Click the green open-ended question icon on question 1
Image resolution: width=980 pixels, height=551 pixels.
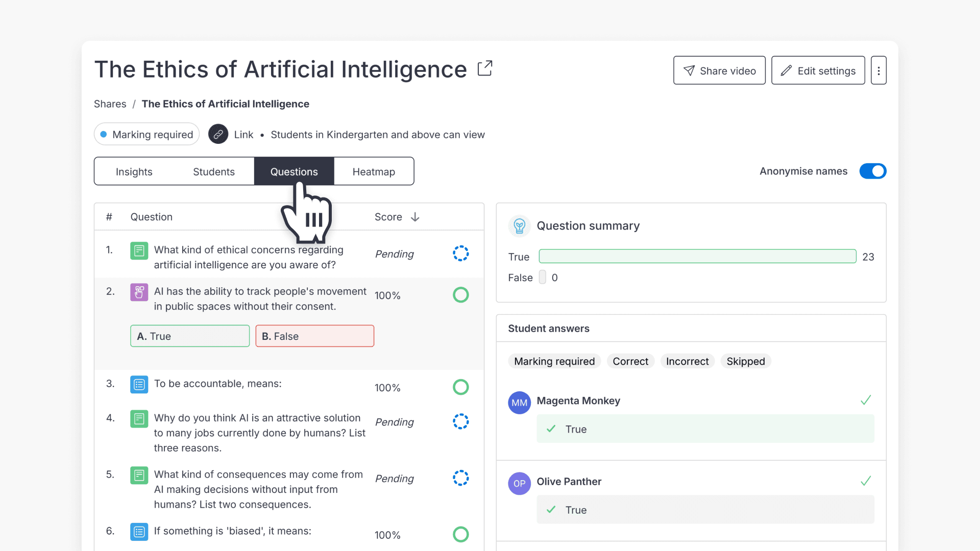[138, 251]
